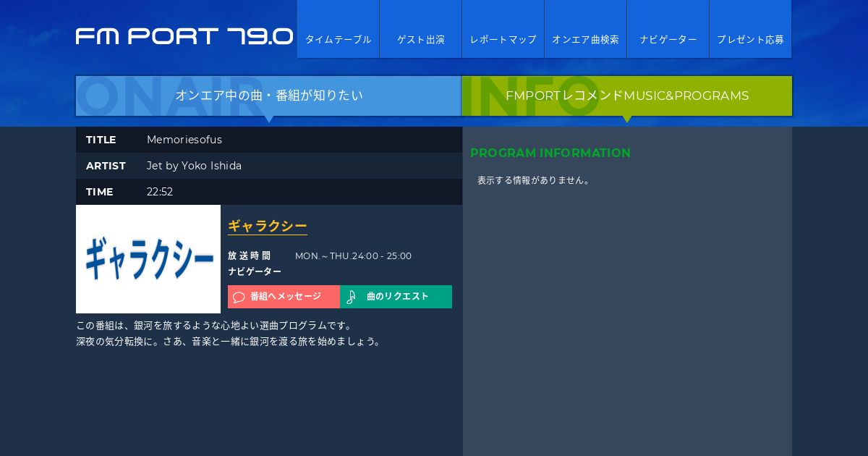The image size is (868, 456).
Task: Click the 曲のリクエスト button
Action: tap(396, 297)
